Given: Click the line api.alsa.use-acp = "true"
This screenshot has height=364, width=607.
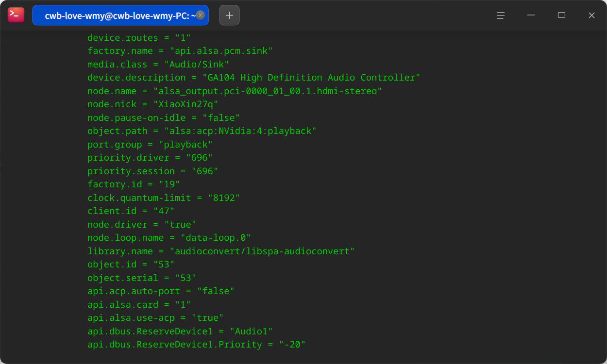Looking at the screenshot, I should [x=155, y=318].
